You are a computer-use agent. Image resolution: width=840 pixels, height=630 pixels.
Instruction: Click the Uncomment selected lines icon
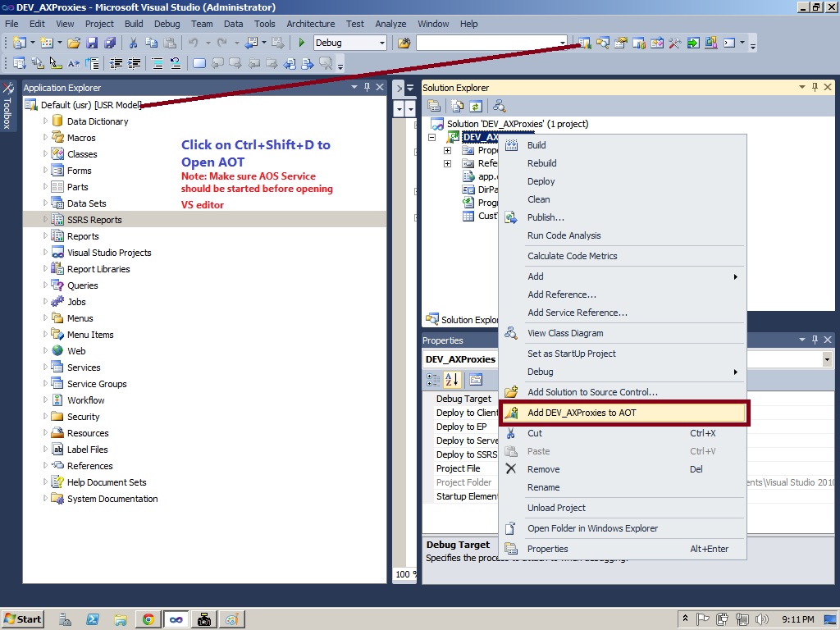(x=176, y=64)
